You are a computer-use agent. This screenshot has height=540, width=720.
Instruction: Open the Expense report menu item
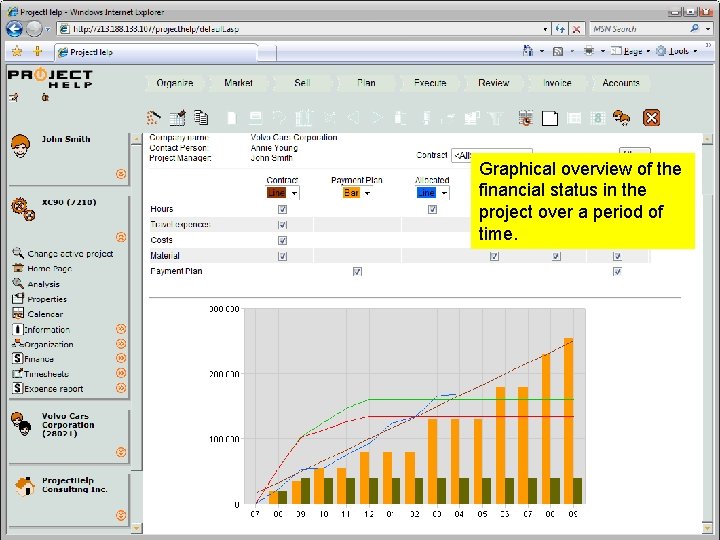click(x=53, y=388)
